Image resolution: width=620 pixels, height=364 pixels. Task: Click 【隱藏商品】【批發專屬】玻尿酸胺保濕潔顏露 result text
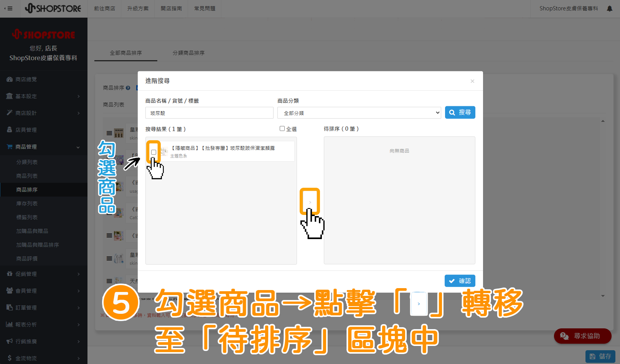[x=223, y=148]
